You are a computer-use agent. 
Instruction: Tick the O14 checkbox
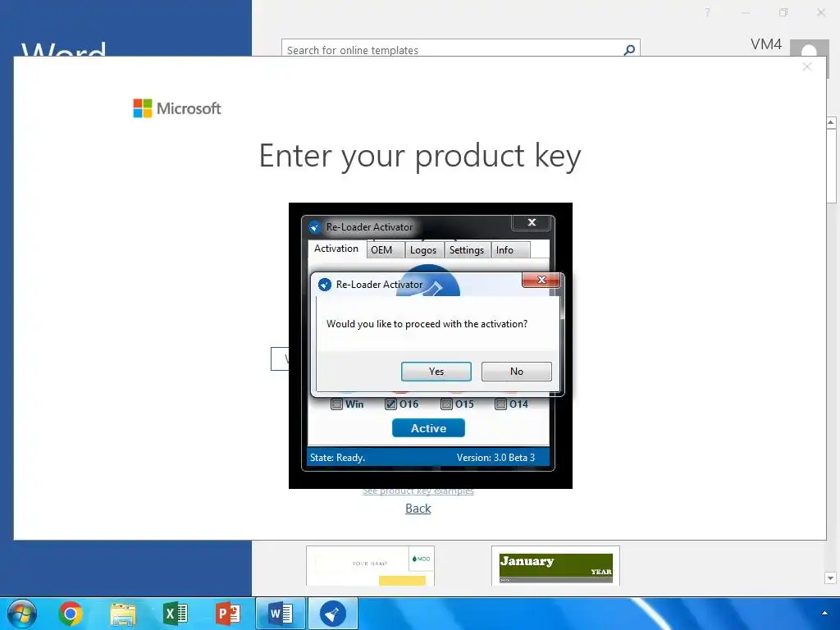tap(501, 404)
